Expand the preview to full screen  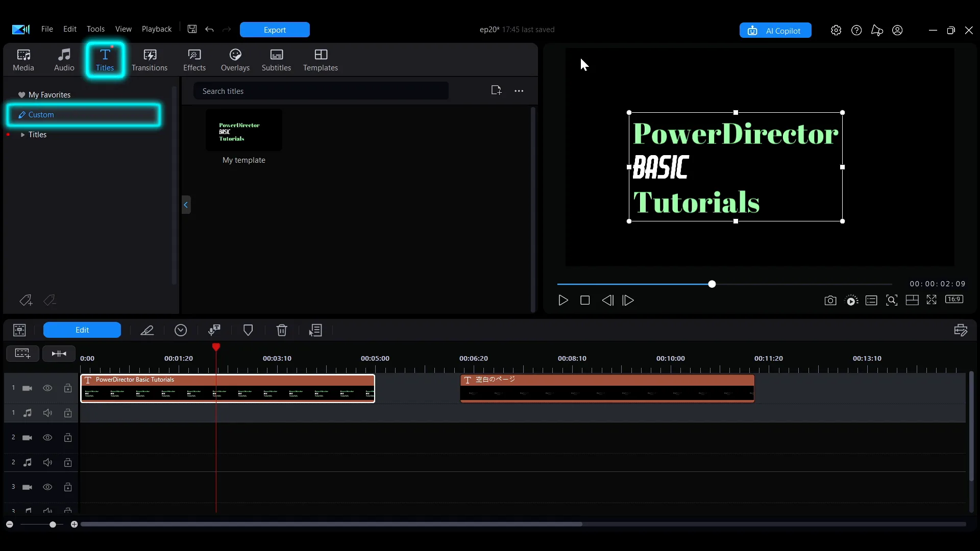coord(932,300)
